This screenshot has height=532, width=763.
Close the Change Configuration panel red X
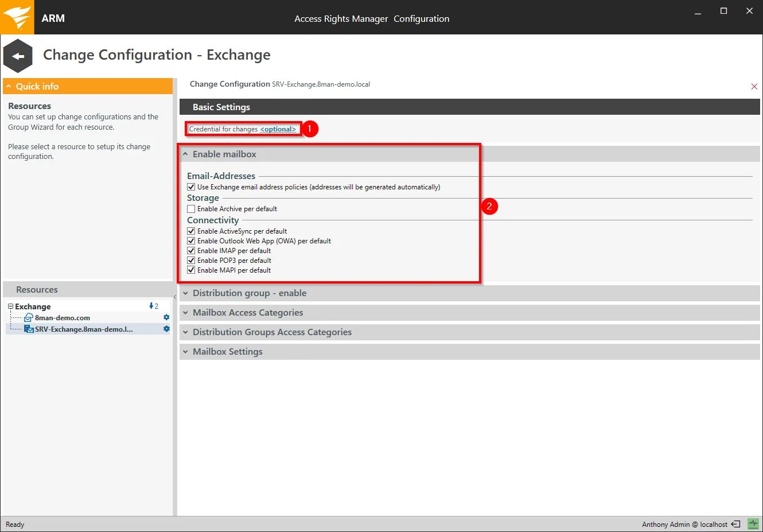[x=754, y=87]
